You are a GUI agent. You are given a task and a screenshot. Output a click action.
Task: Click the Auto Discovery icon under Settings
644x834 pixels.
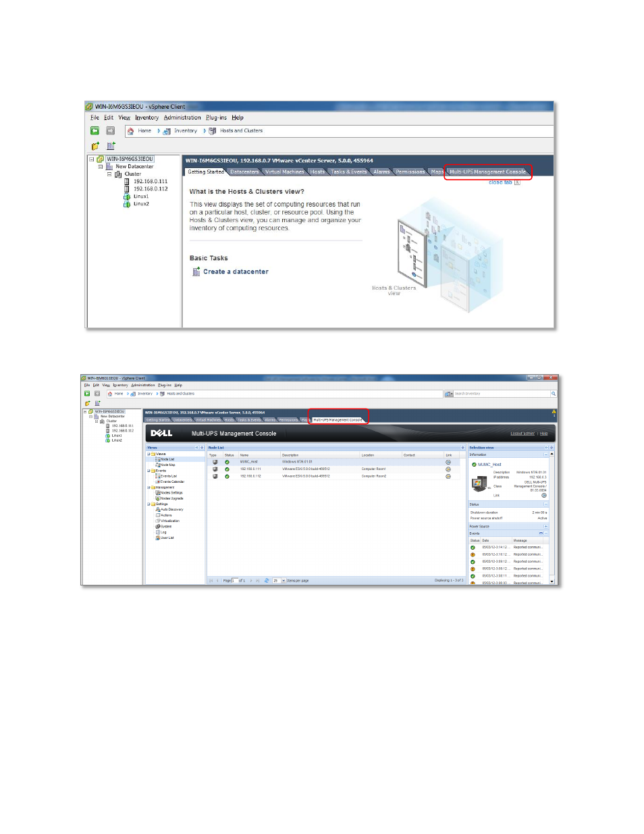[x=158, y=509]
